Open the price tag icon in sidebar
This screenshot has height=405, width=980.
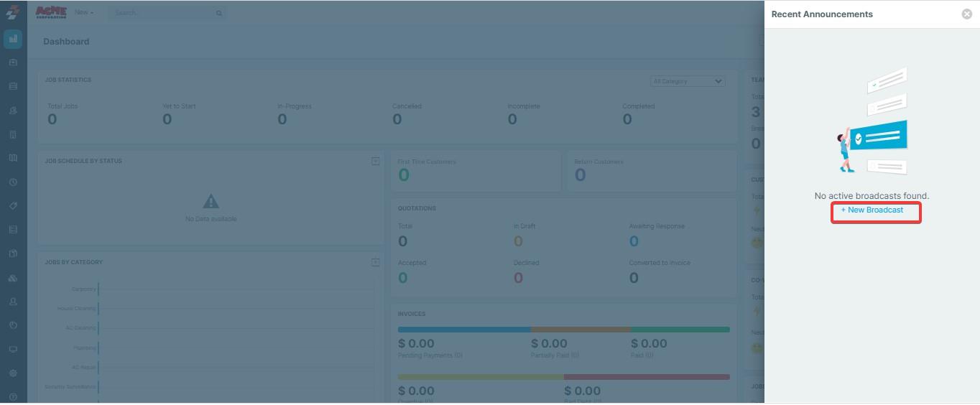[x=13, y=206]
